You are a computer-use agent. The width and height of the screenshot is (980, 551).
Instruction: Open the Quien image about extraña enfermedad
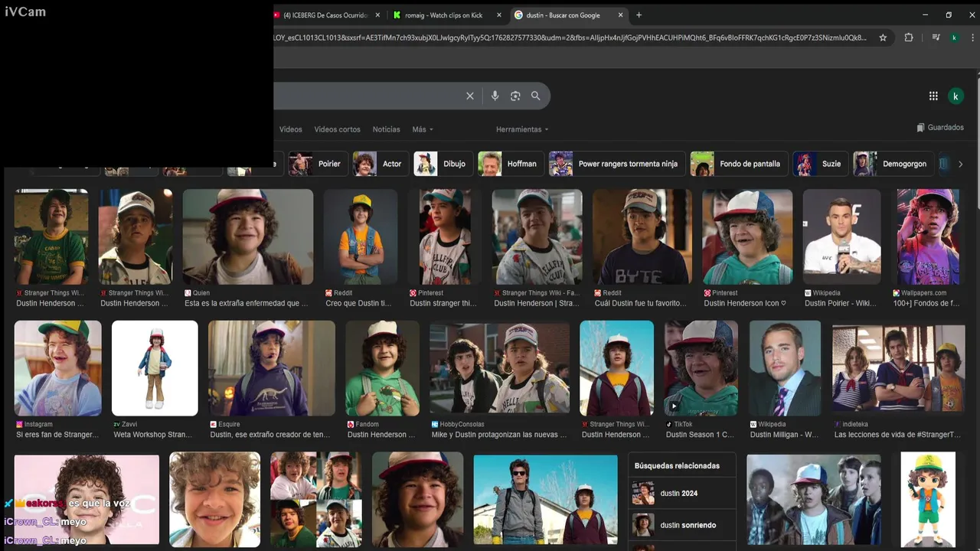coord(247,236)
